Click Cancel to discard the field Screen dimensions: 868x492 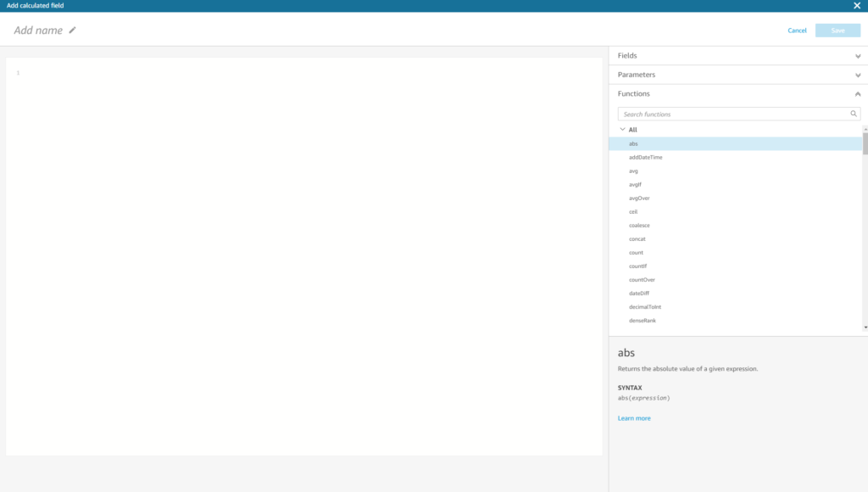[797, 31]
